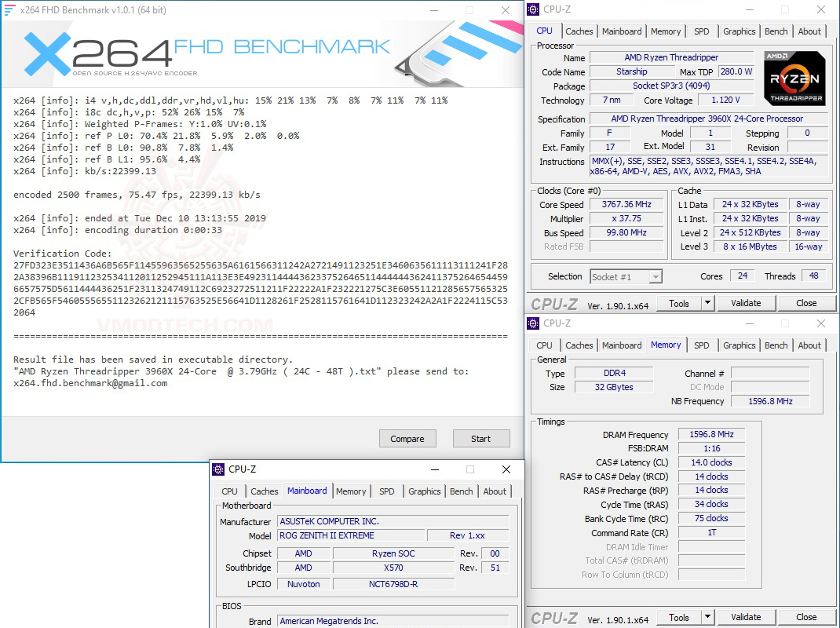Click the encoded 2500 frames result line
The width and height of the screenshot is (840, 628).
tap(137, 195)
